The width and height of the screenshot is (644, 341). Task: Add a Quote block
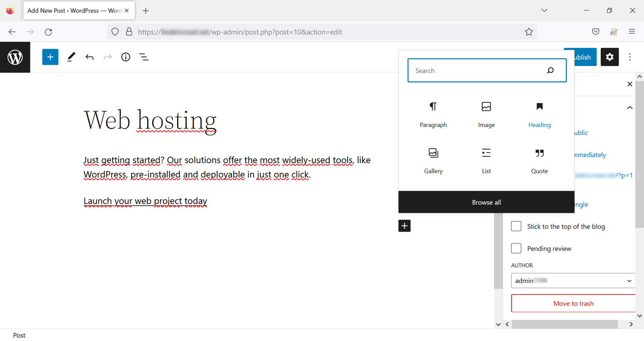click(539, 160)
